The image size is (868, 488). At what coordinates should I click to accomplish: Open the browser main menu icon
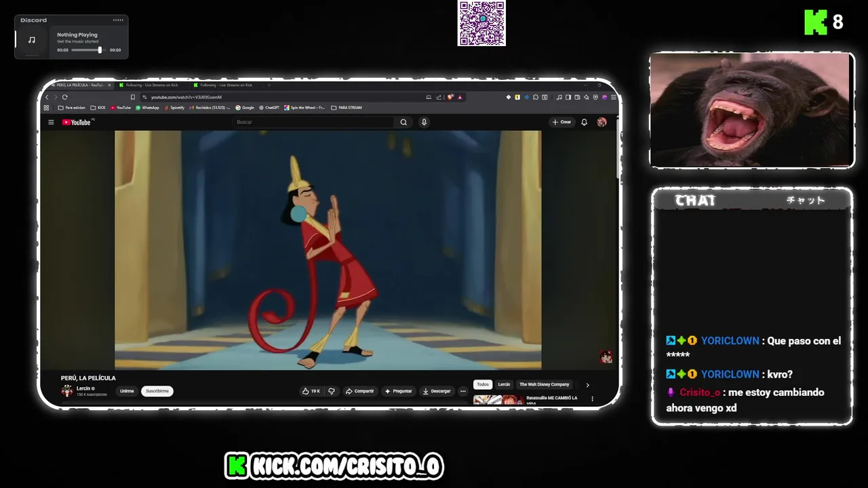pos(614,97)
